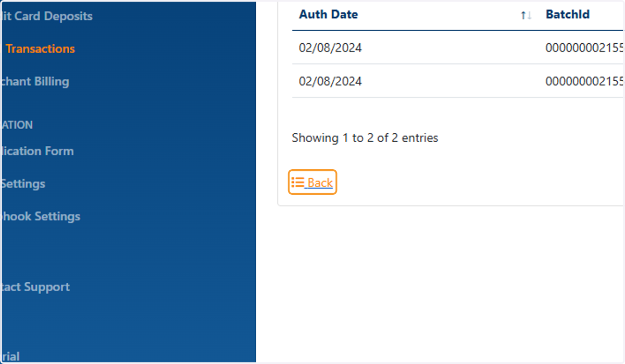Viewport: 625px width, 364px height.
Task: Click 'Showing 1 to 2 of 2 entries' text
Action: pos(365,138)
